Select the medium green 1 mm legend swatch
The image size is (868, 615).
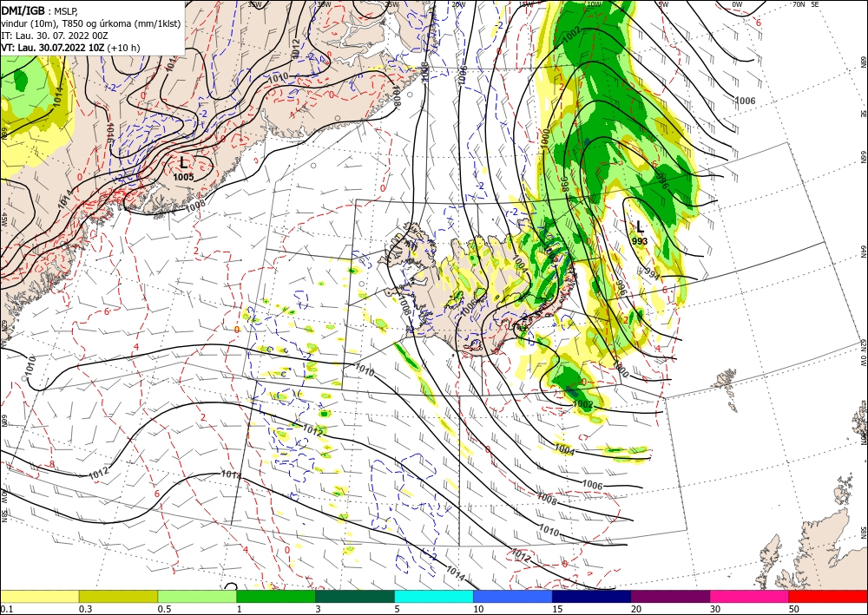coord(276,596)
